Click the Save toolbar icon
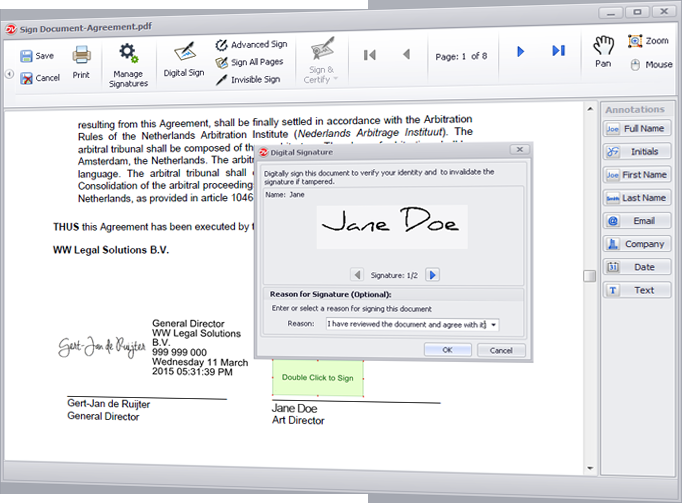Image resolution: width=682 pixels, height=503 pixels. [26, 56]
